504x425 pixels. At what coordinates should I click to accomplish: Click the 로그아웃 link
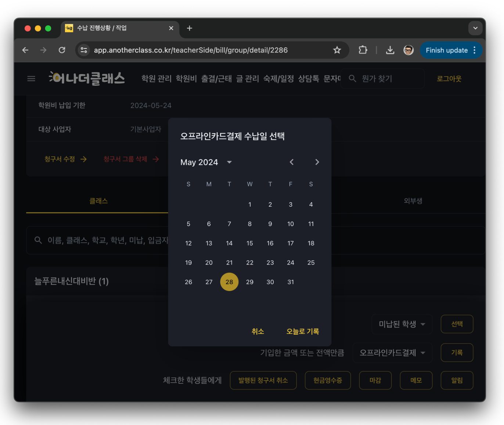[x=449, y=79]
